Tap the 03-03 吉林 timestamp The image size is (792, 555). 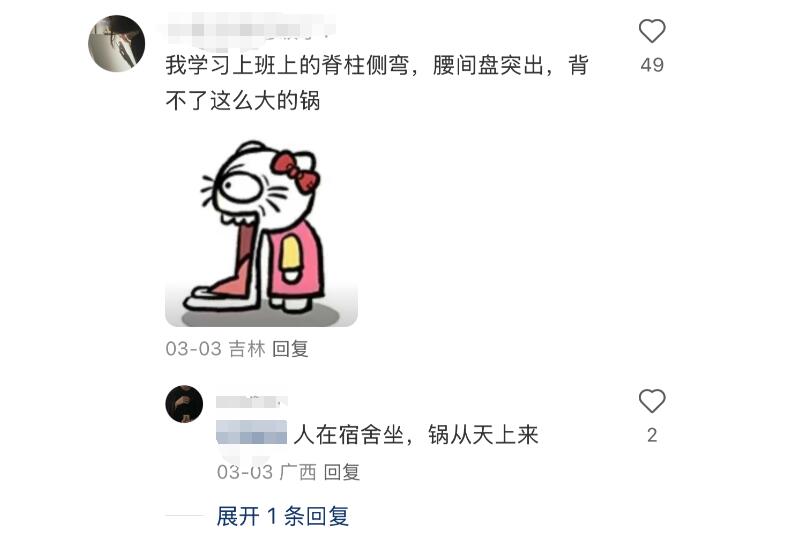point(216,349)
